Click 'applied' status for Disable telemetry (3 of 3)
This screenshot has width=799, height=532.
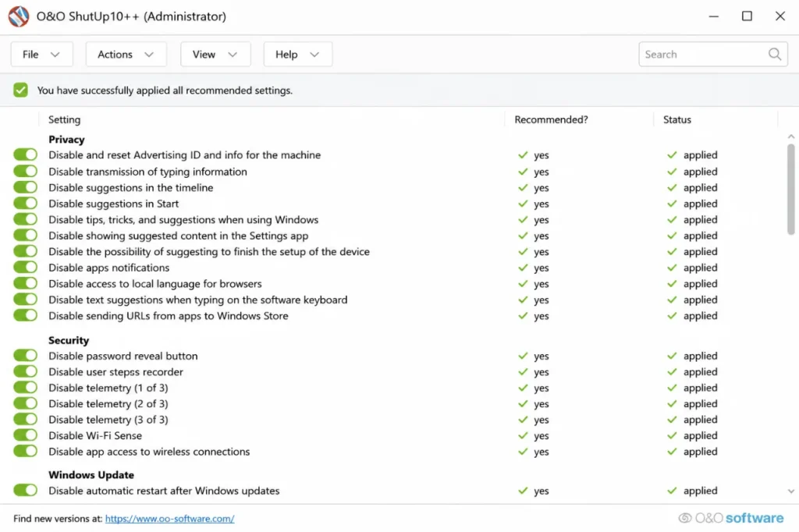click(700, 420)
